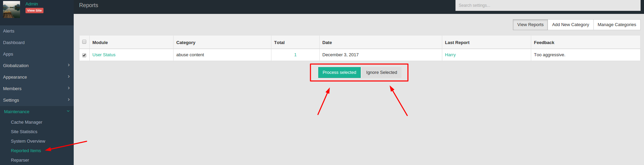Click the green Process selected button
644x165 pixels.
click(x=339, y=73)
